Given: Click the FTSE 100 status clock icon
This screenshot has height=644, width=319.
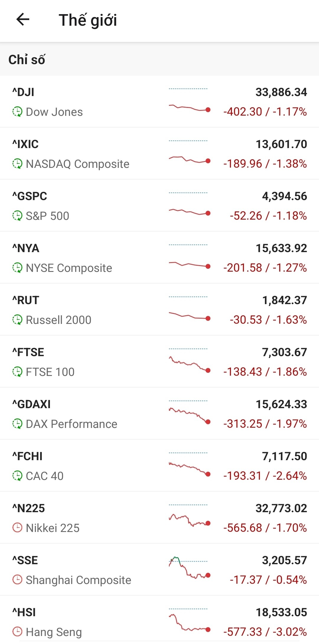Looking at the screenshot, I should pyautogui.click(x=17, y=372).
